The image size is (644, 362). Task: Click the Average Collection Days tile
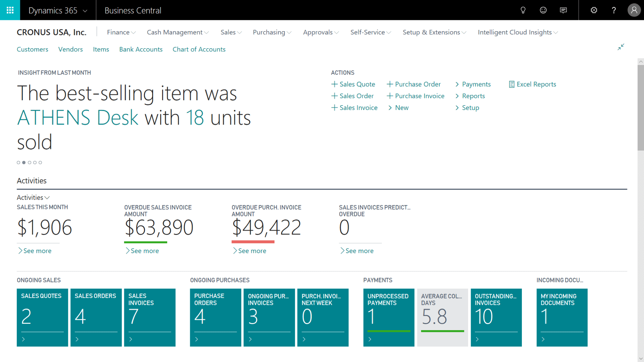442,317
